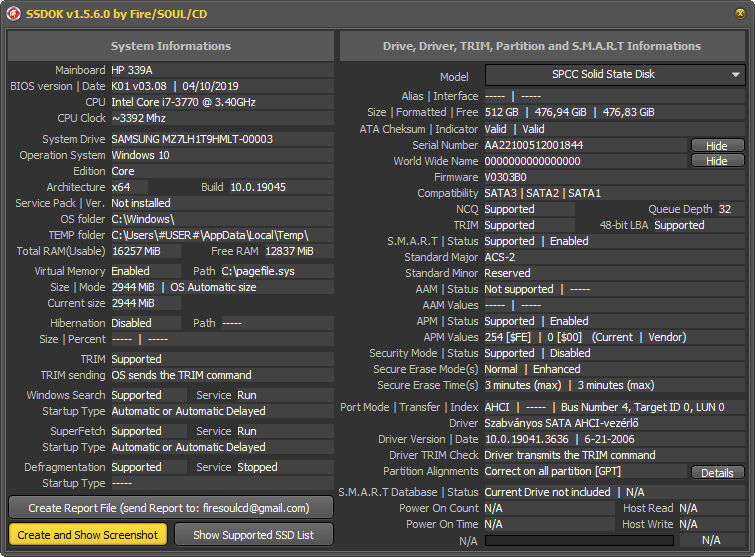
Task: Click Edition value Core
Action: (x=123, y=171)
